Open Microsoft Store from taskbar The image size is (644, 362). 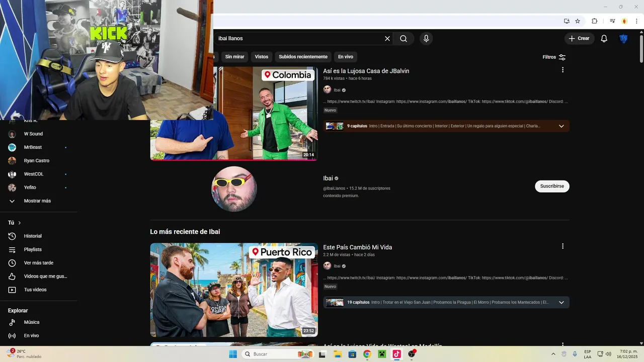pos(352,354)
